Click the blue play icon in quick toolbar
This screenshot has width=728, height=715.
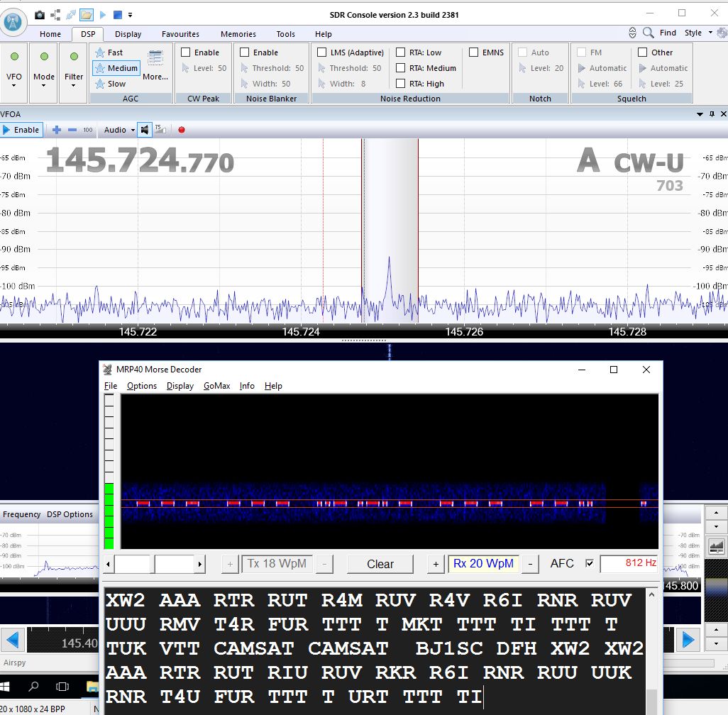[x=103, y=15]
